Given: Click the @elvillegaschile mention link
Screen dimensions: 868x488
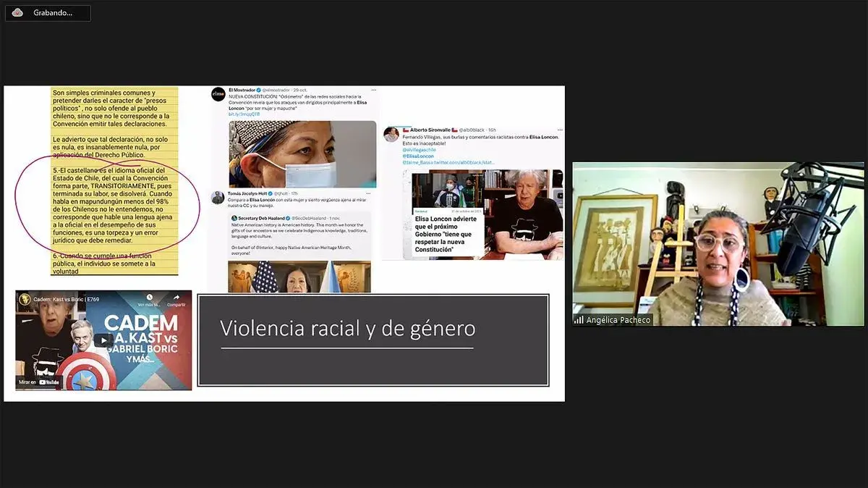Looking at the screenshot, I should [419, 149].
